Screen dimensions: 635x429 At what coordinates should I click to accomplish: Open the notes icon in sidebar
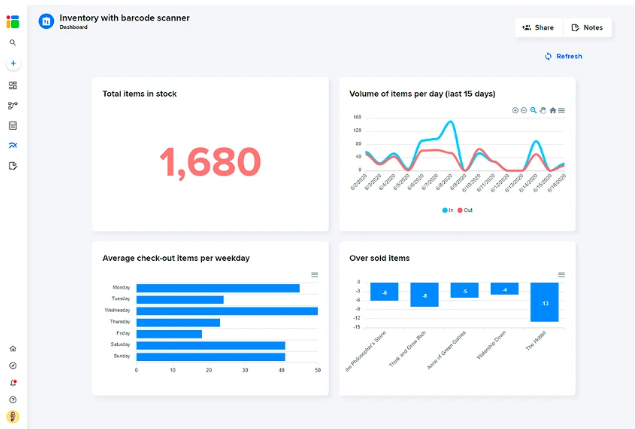[x=13, y=166]
